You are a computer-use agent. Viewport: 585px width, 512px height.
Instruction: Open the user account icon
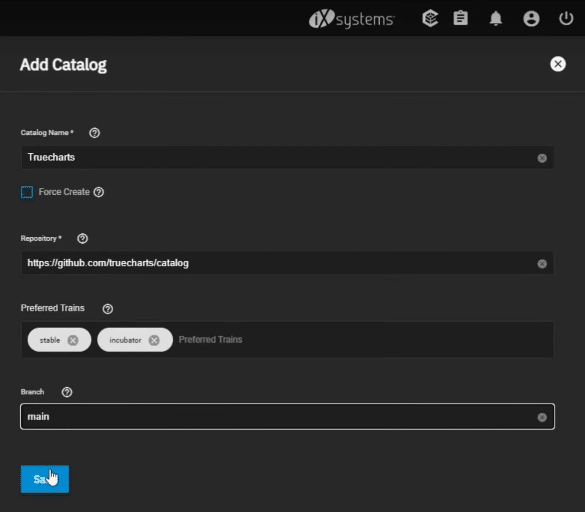click(x=531, y=18)
